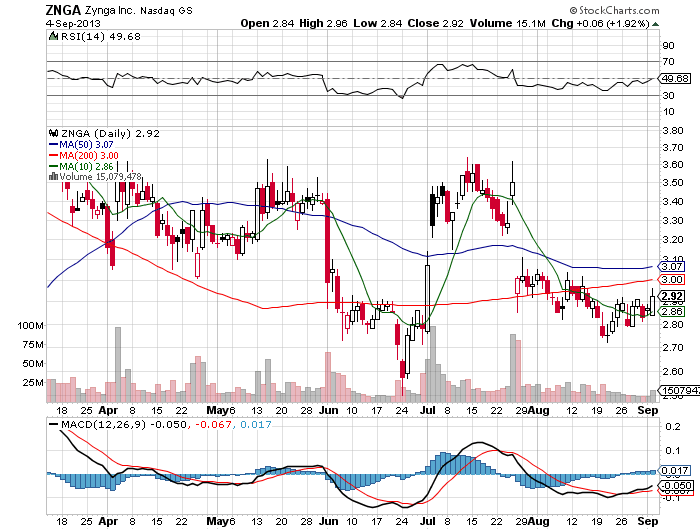
Task: Click the 2.70 label on price axis
Action: point(673,347)
